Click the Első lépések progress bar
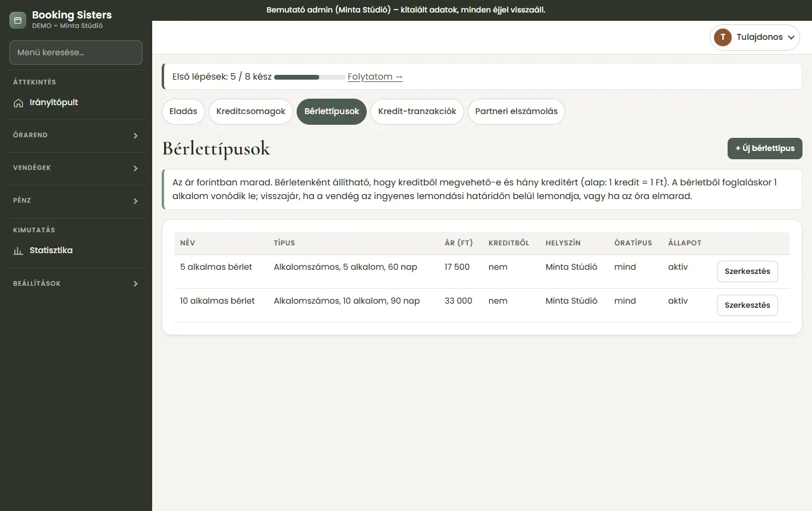This screenshot has height=511, width=812. 310,77
